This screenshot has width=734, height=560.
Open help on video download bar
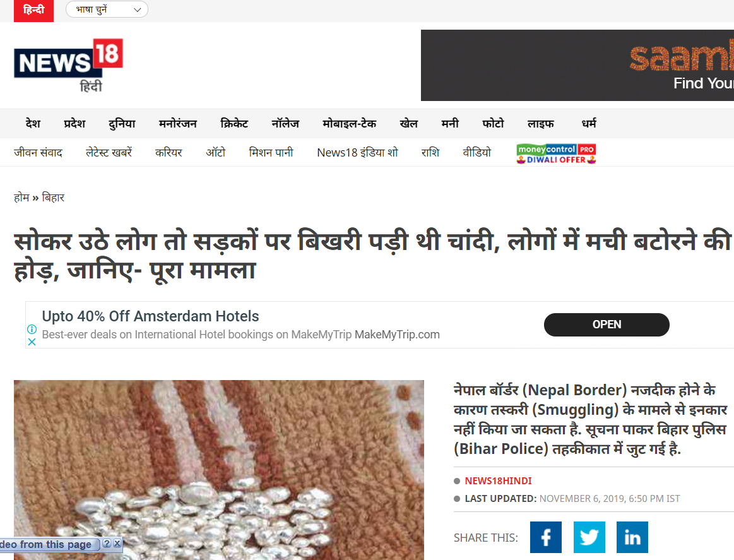pyautogui.click(x=107, y=543)
